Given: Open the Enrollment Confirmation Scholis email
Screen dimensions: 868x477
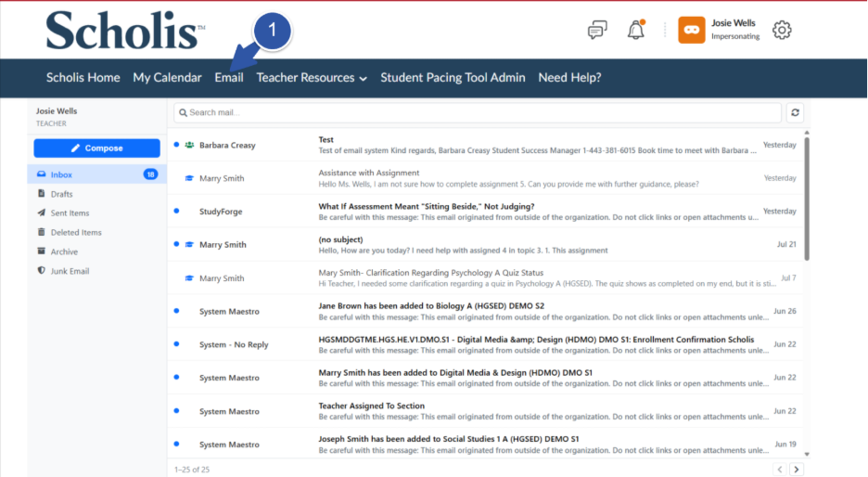Looking at the screenshot, I should tap(486, 344).
